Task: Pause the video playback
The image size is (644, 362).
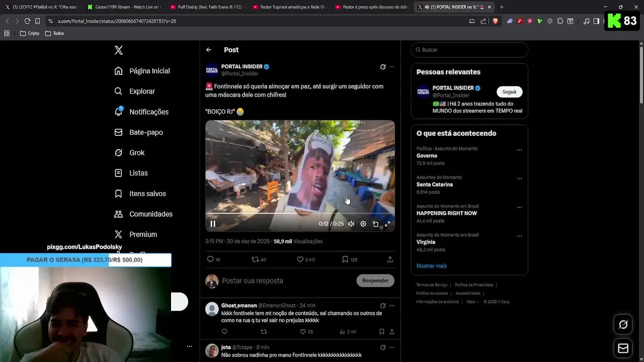Action: 213,224
